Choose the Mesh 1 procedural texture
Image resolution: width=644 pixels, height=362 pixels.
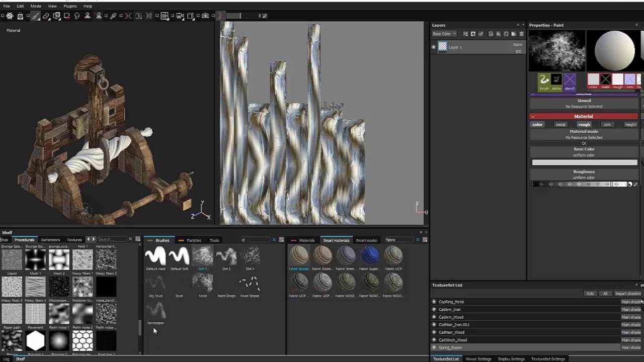[x=35, y=260]
